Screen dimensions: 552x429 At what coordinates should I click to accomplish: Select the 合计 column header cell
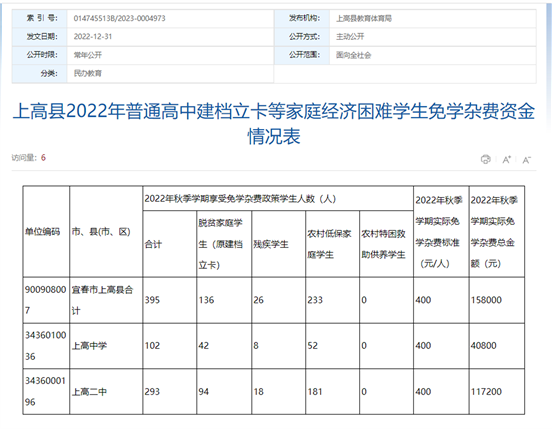(169, 244)
